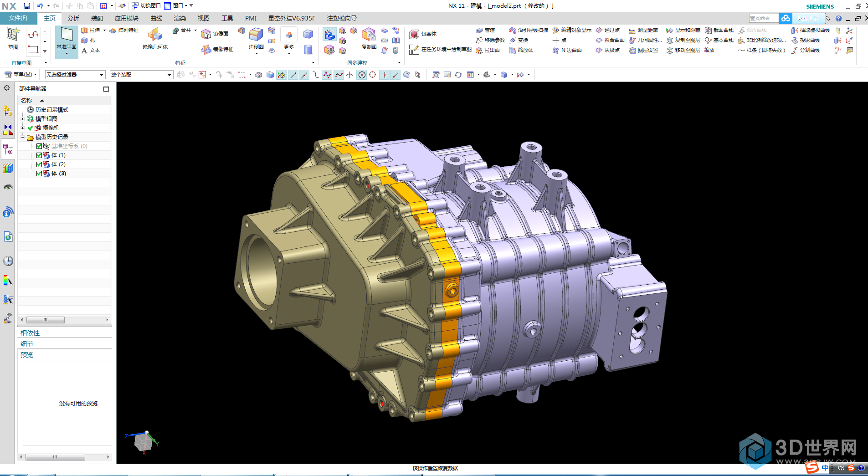The height and width of the screenshot is (476, 868).
Task: Open the Pull Face (拉出面) tool
Action: 488,50
